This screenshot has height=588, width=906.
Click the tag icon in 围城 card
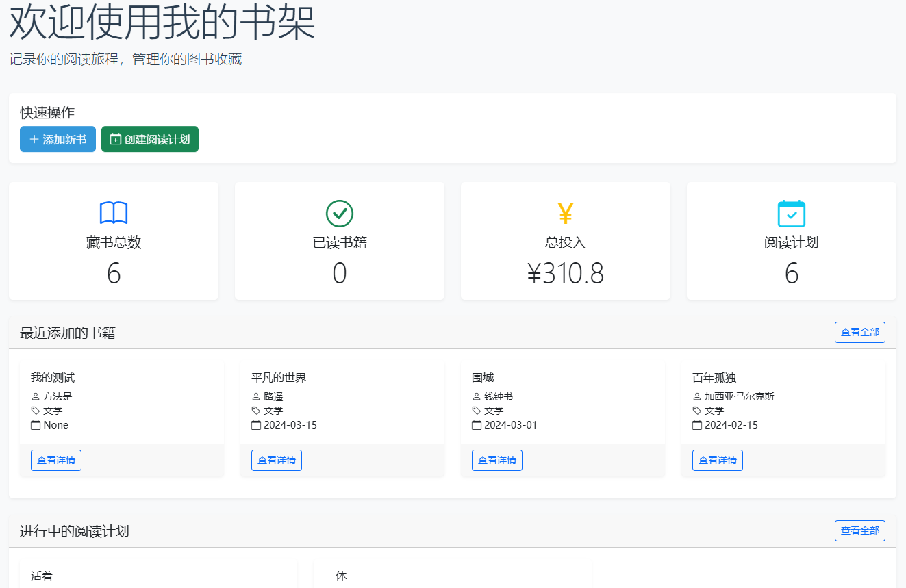pos(477,411)
